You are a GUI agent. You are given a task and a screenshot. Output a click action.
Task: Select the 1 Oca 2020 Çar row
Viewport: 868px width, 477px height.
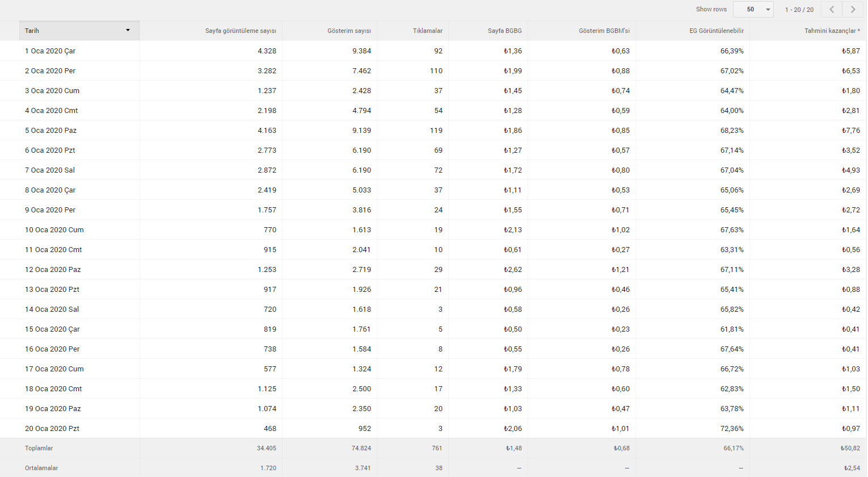433,51
